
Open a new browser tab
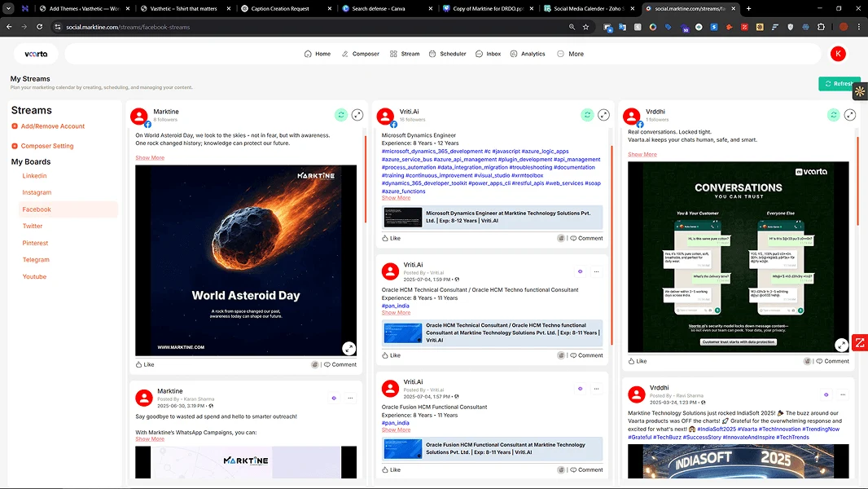coord(748,8)
